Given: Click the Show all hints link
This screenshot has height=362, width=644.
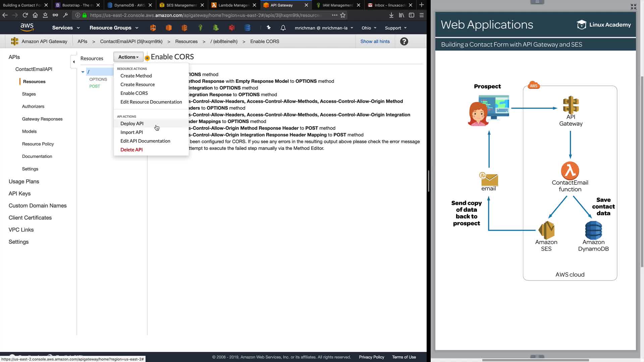Looking at the screenshot, I should click(375, 42).
